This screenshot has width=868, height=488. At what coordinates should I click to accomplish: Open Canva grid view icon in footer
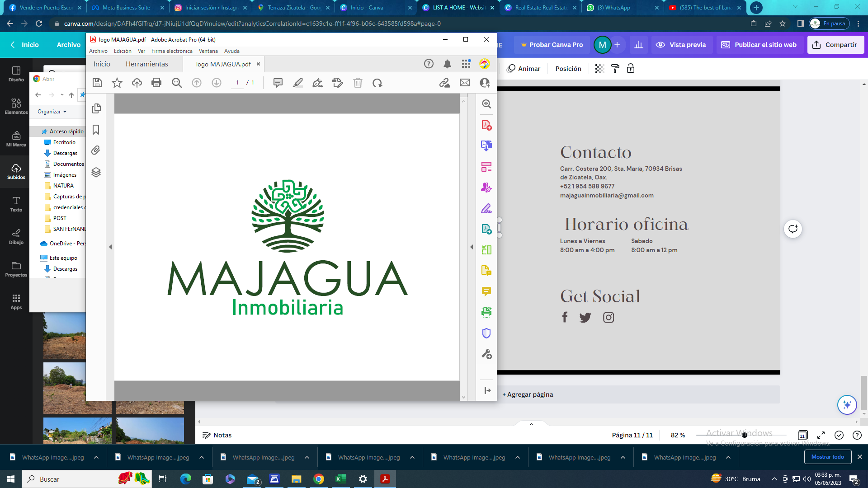(802, 435)
